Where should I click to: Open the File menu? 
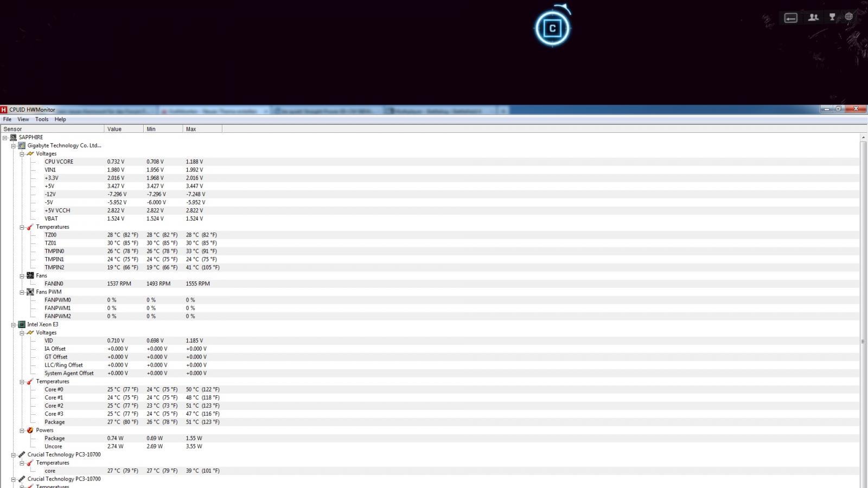(x=7, y=119)
